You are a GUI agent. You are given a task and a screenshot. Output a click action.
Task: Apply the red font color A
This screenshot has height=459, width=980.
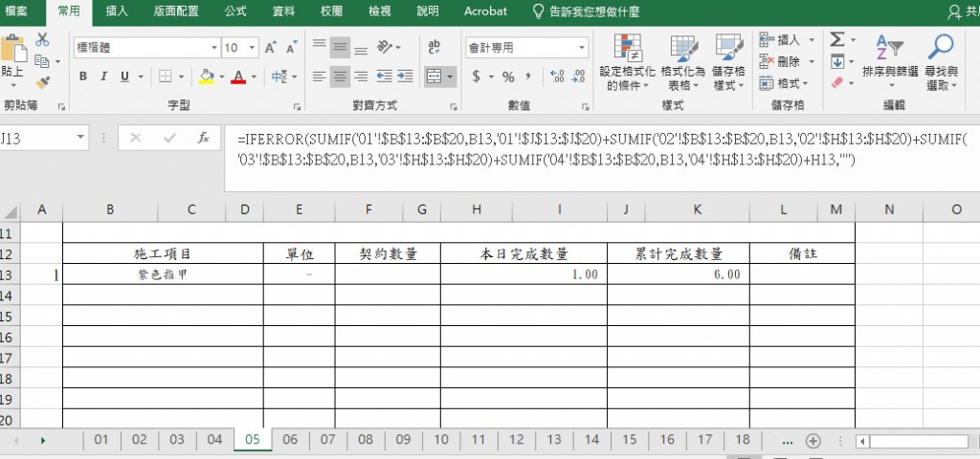click(238, 76)
